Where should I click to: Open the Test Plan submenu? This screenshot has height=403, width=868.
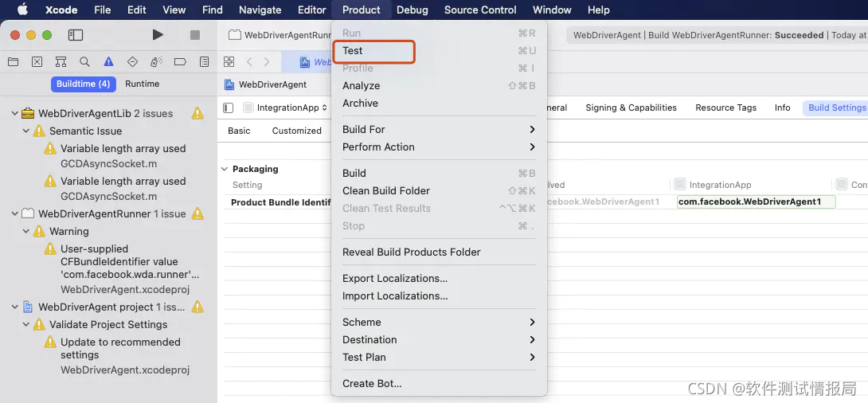[x=439, y=357]
